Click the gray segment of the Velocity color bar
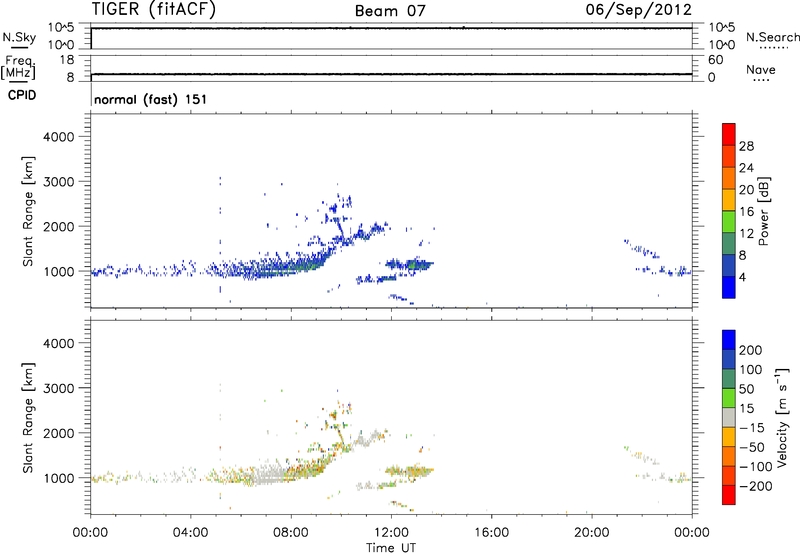 pos(729,417)
